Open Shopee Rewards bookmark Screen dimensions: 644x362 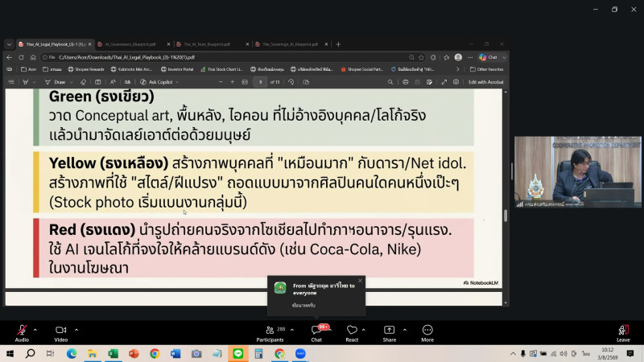pos(86,69)
